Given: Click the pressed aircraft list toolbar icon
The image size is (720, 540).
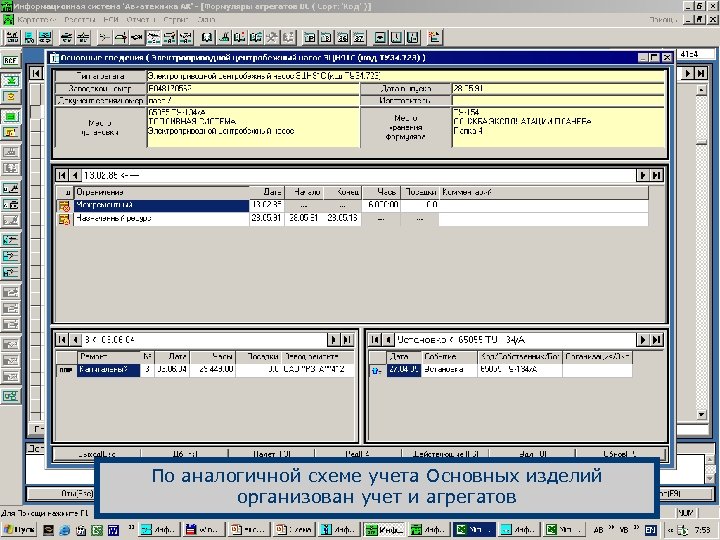Looking at the screenshot, I should pos(153,38).
